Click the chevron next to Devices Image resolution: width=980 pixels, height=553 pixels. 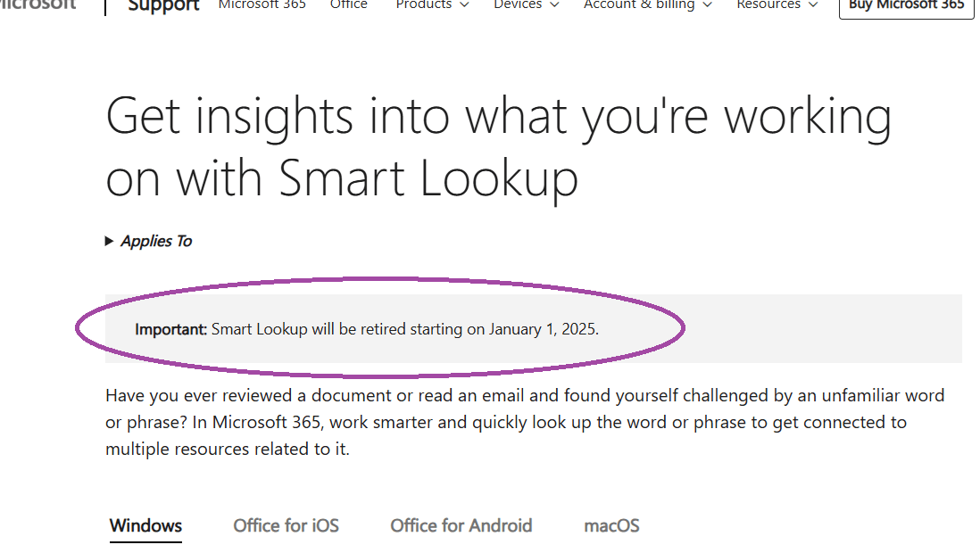point(554,5)
